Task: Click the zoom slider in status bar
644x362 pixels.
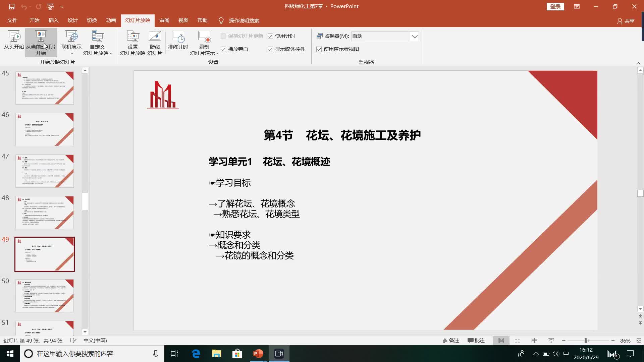Action: click(586, 340)
